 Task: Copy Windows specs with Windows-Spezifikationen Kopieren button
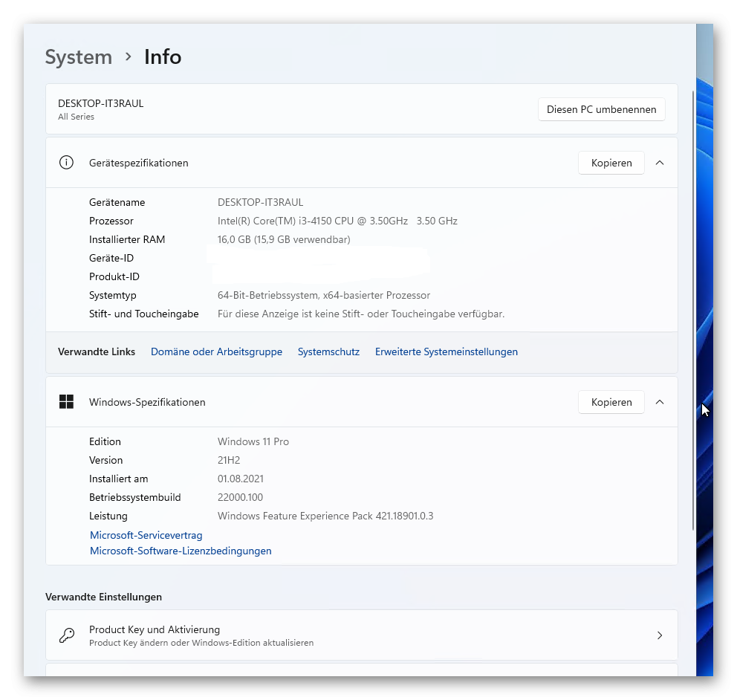(611, 402)
